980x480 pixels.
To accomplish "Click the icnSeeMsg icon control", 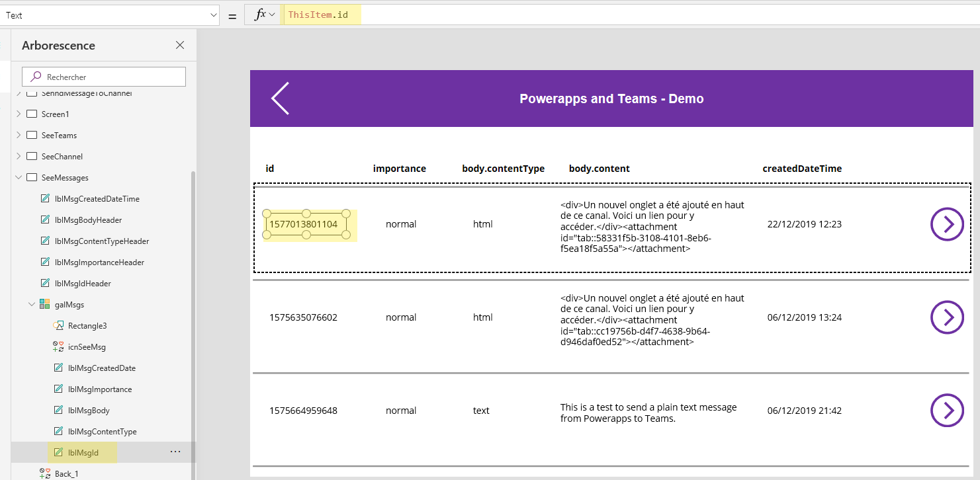I will click(58, 346).
